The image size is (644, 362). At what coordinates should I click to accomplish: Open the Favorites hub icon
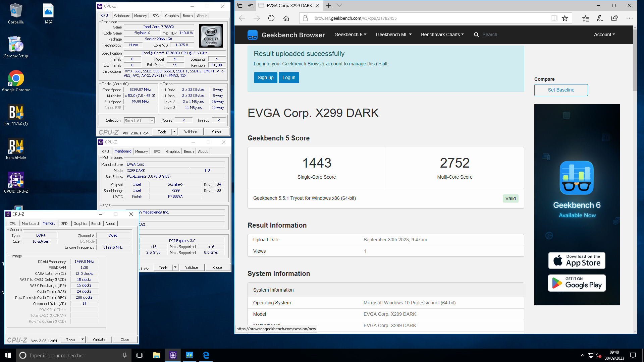(x=585, y=18)
